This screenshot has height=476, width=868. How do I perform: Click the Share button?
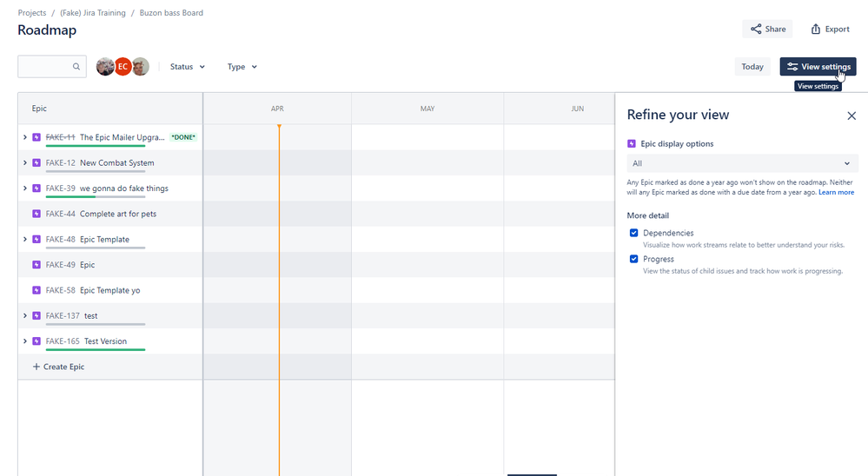(x=767, y=29)
